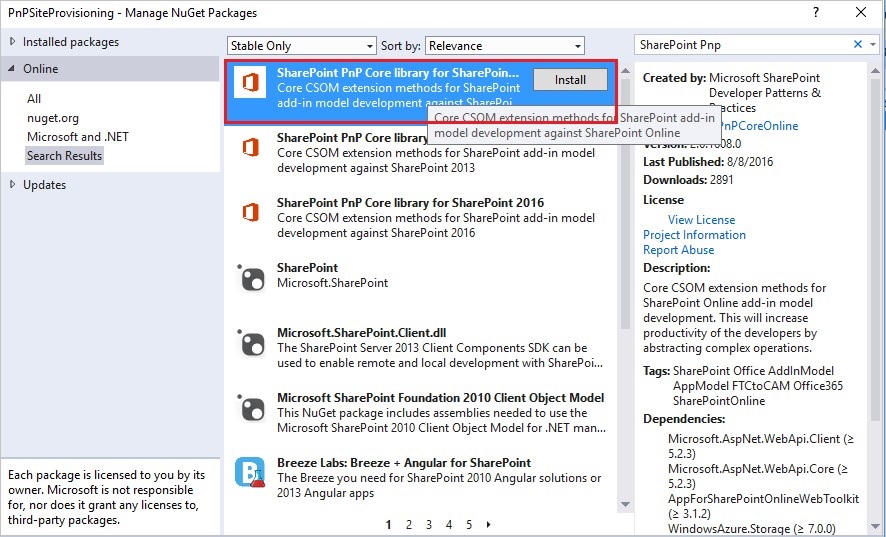This screenshot has width=886, height=537.
Task: Select the nuget.org source
Action: (53, 118)
